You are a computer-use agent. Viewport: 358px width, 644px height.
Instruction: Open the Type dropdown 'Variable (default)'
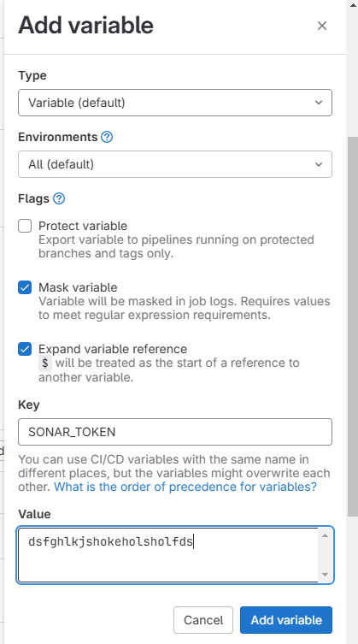point(175,103)
